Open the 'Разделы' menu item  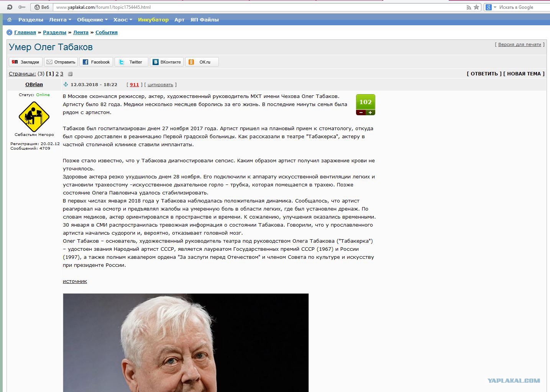31,20
